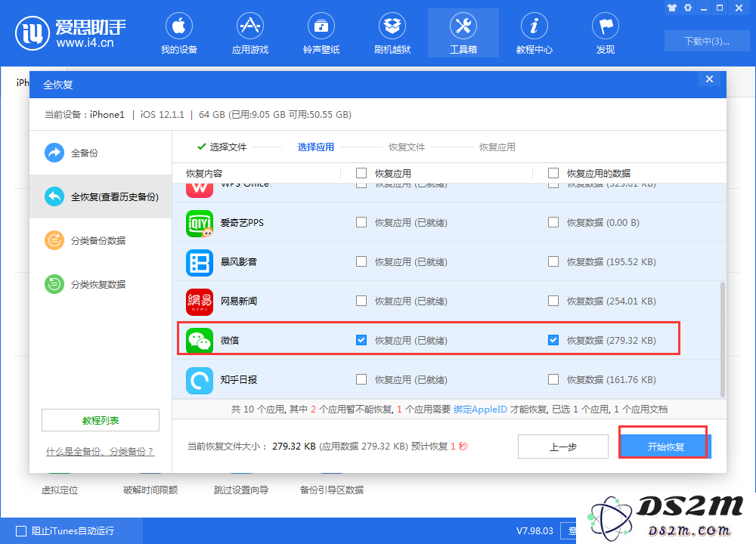Click the 选择文件 step

(228, 147)
